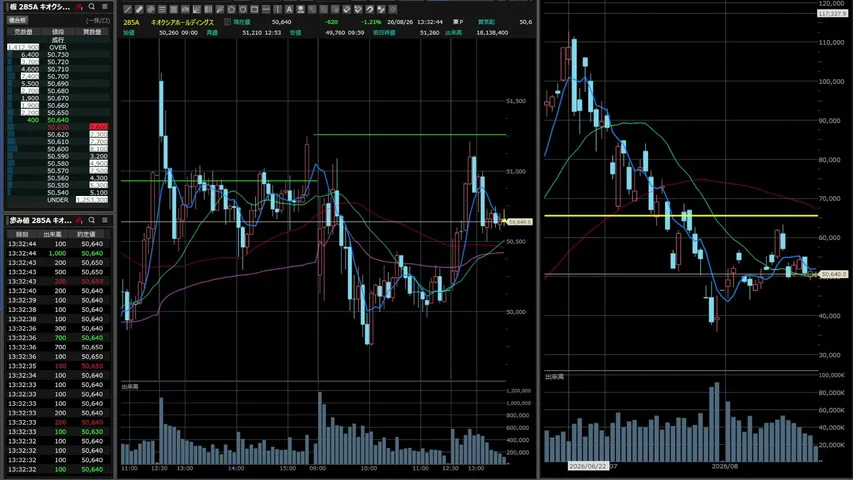Click the 成行 row in the order book
Image resolution: width=853 pixels, height=480 pixels.
[58, 40]
